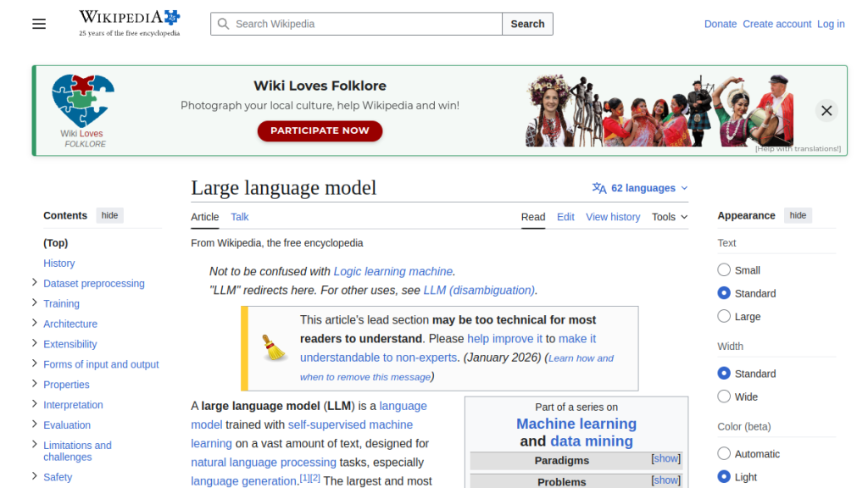Click the Wiki Loves Folklore heart logo
Image resolution: width=868 pixels, height=488 pixels.
point(82,101)
